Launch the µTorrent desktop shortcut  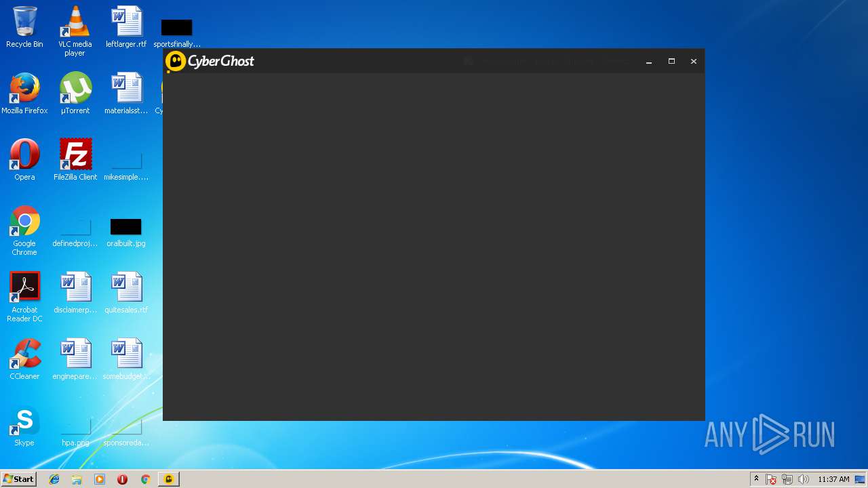coord(75,94)
